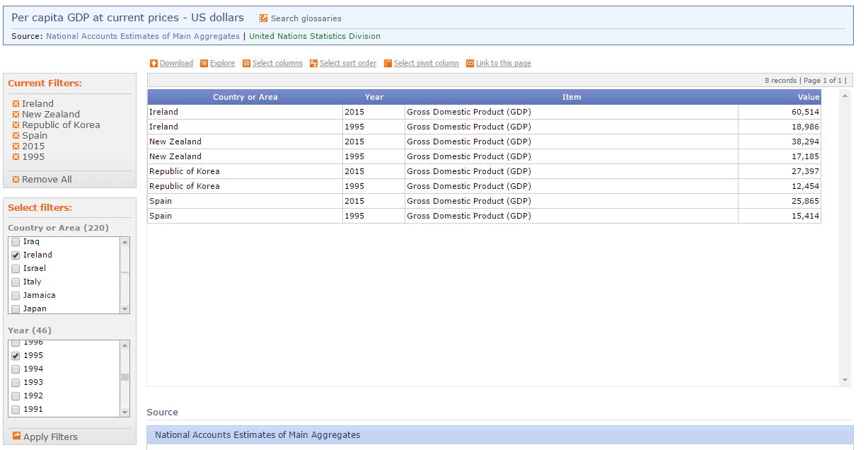Click the Download icon in toolbar

pos(154,64)
